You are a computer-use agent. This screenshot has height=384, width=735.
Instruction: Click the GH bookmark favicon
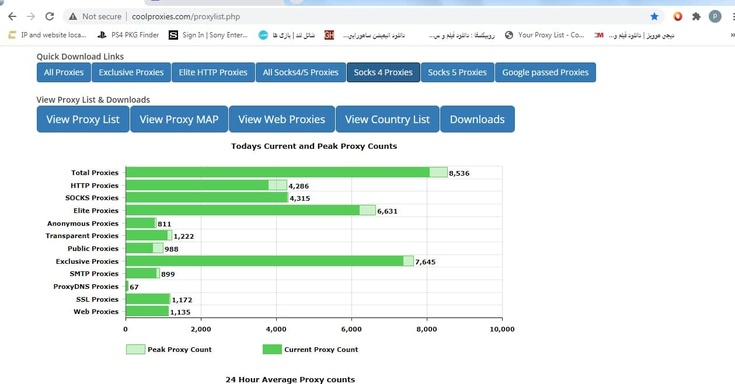(x=329, y=35)
